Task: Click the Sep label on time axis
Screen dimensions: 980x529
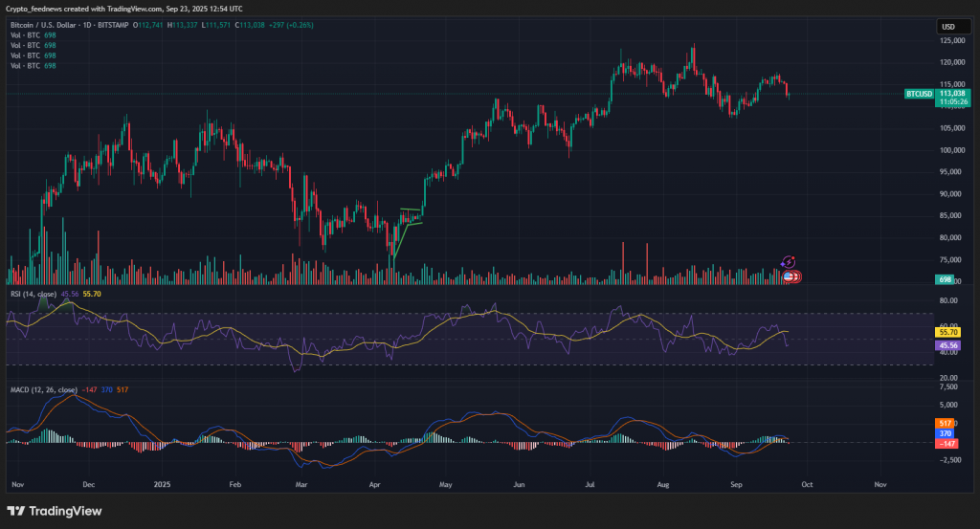Action: pyautogui.click(x=737, y=485)
